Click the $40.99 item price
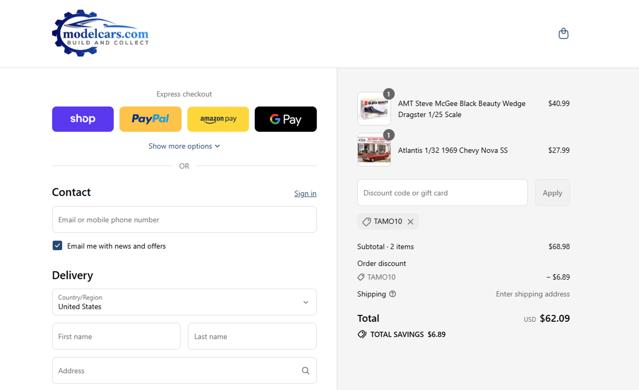The image size is (639, 390). coord(559,104)
